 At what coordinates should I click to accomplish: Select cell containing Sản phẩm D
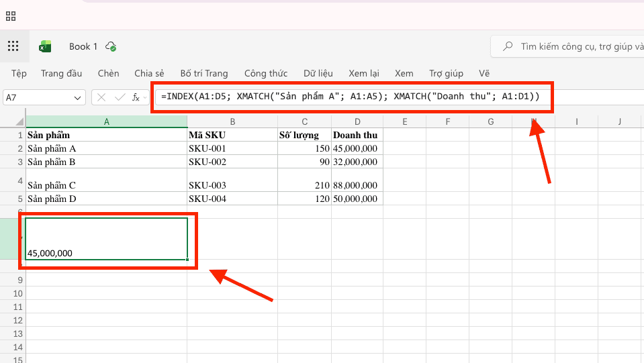[106, 199]
